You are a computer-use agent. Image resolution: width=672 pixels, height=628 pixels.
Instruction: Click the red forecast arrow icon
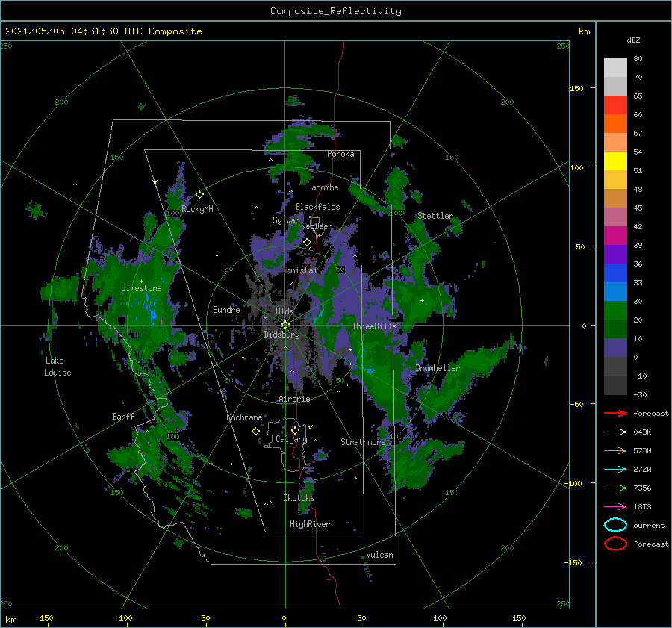pos(615,413)
